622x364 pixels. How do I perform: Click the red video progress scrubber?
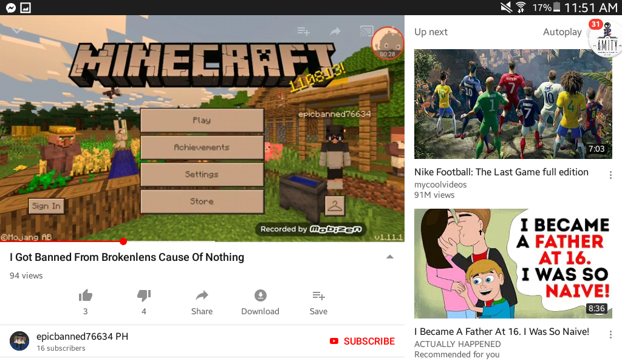pyautogui.click(x=123, y=241)
